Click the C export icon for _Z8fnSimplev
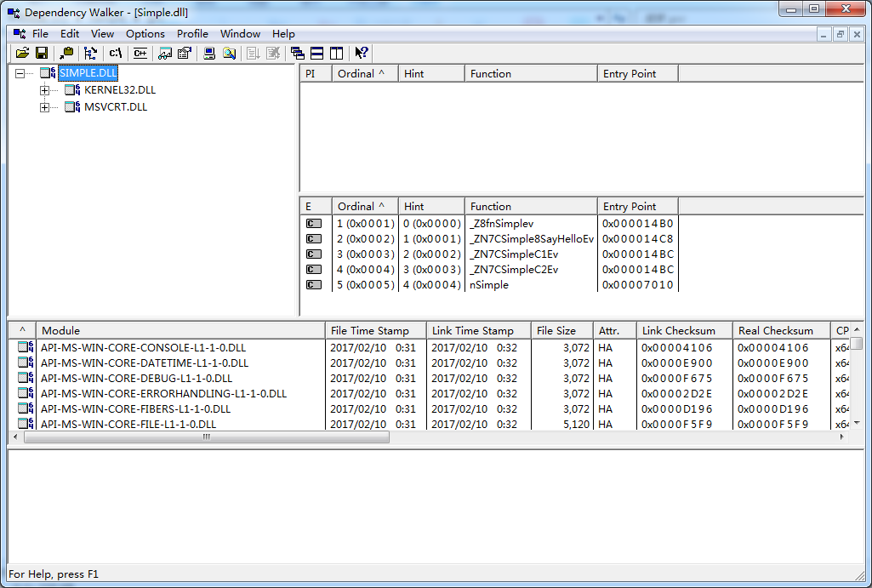The width and height of the screenshot is (872, 588). point(314,224)
